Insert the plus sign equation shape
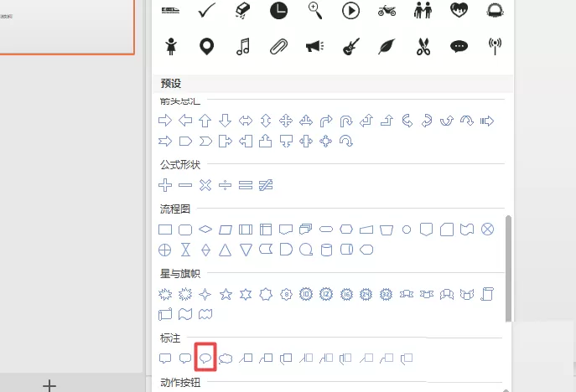The width and height of the screenshot is (576, 392). tap(165, 185)
